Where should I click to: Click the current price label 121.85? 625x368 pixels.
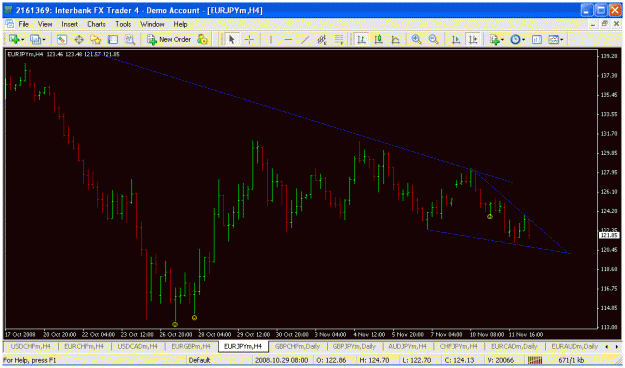coord(610,235)
